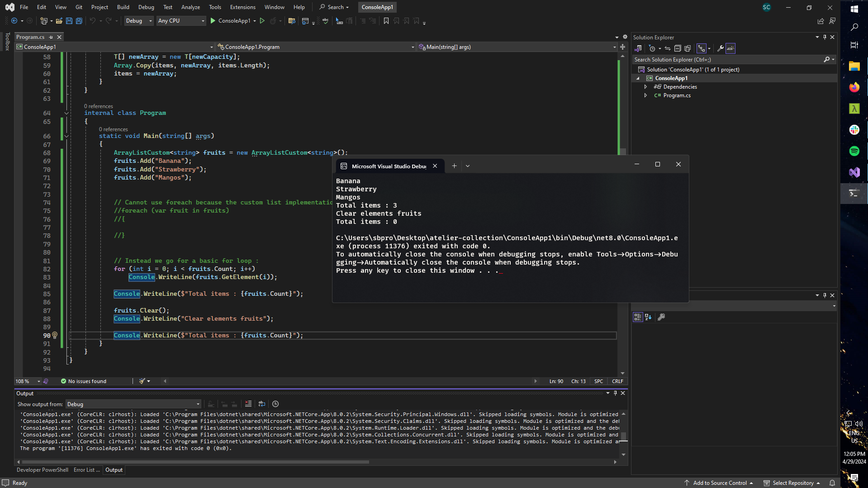Open Solution Explorer Properties with the wrench icon
This screenshot has width=868, height=488.
point(720,48)
